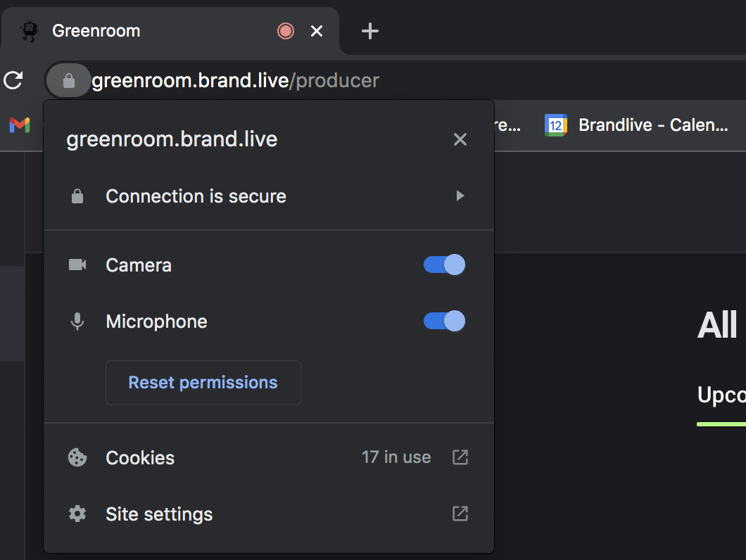746x560 pixels.
Task: Open Site settings external link icon
Action: (460, 514)
